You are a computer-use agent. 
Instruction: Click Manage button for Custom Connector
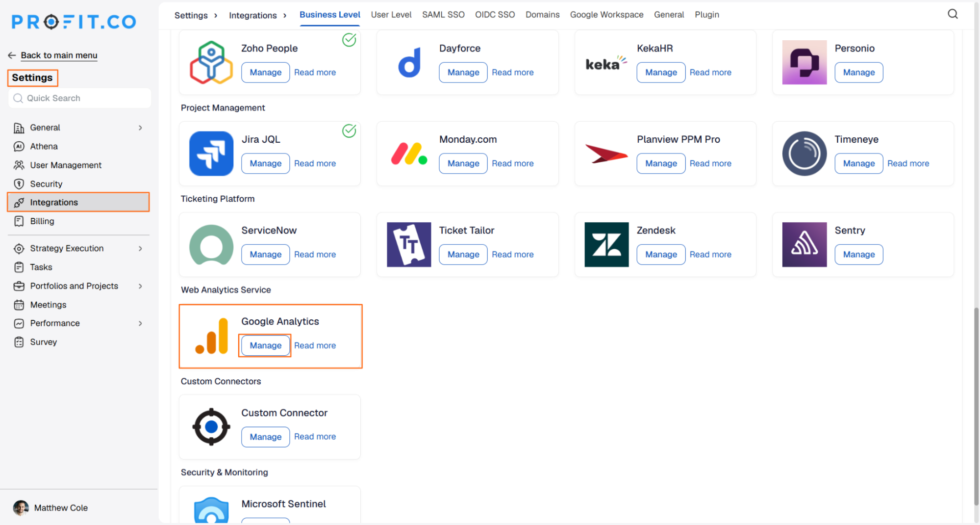click(265, 437)
